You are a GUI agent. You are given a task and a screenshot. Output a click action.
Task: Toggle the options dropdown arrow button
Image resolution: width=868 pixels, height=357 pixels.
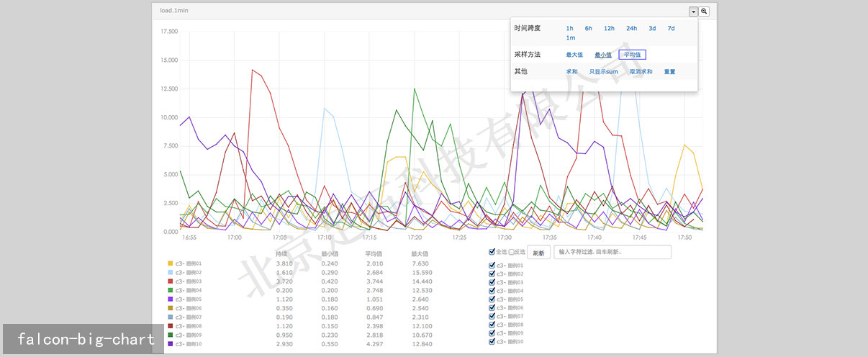[x=693, y=12]
